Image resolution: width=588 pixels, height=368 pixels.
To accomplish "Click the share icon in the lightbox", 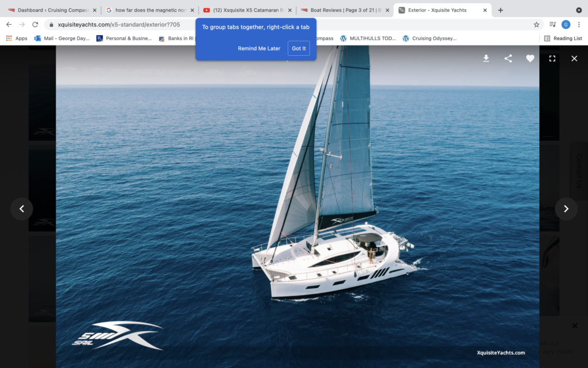I will [x=508, y=59].
